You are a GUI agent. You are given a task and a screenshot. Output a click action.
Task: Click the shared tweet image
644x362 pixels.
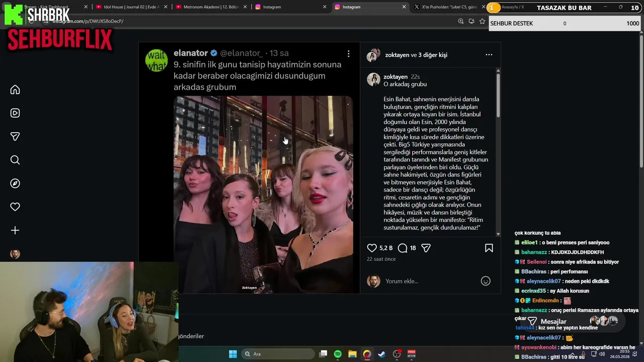[263, 195]
